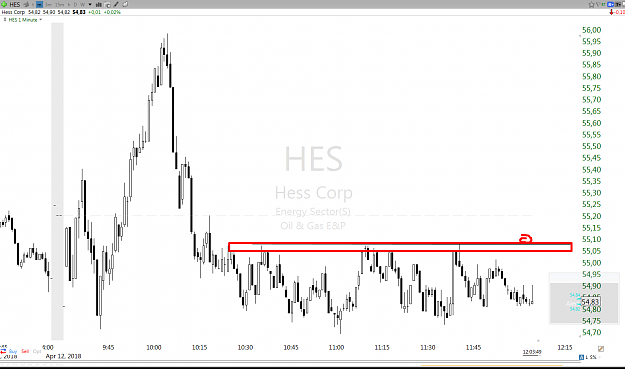Click the price scale settings icon at bottom right
The image size is (625, 369).
click(601, 349)
